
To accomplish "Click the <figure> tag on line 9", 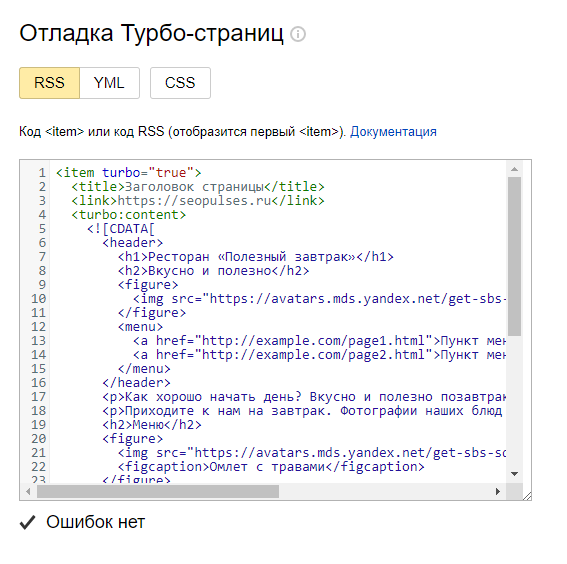I will pos(148,285).
